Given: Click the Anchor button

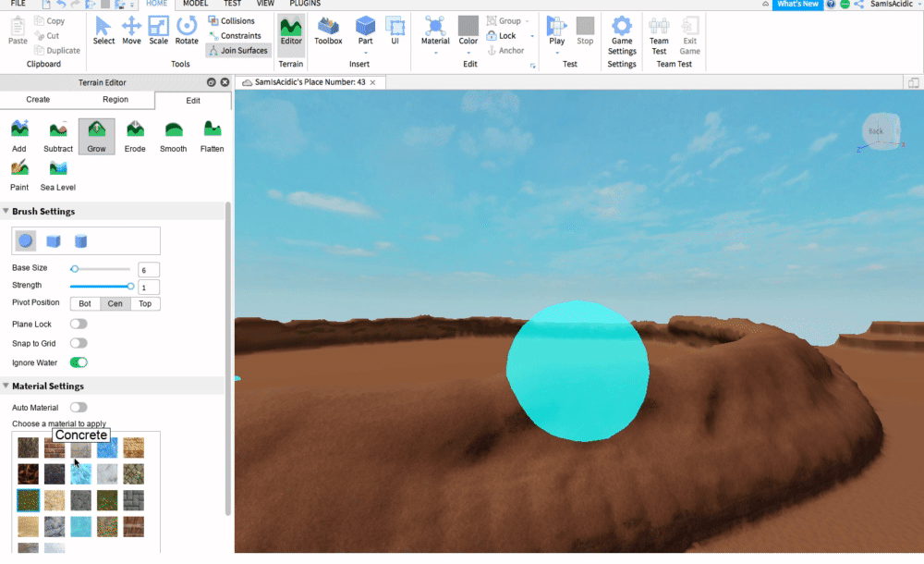Looking at the screenshot, I should 505,51.
